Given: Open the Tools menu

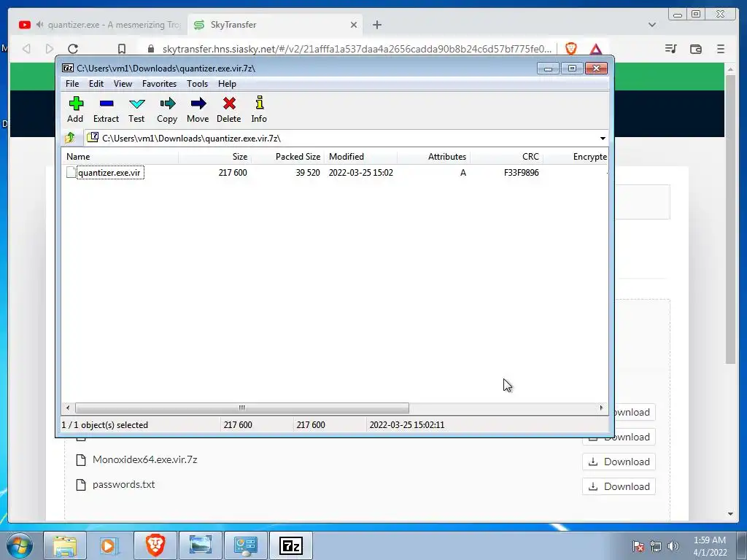Looking at the screenshot, I should tap(197, 84).
